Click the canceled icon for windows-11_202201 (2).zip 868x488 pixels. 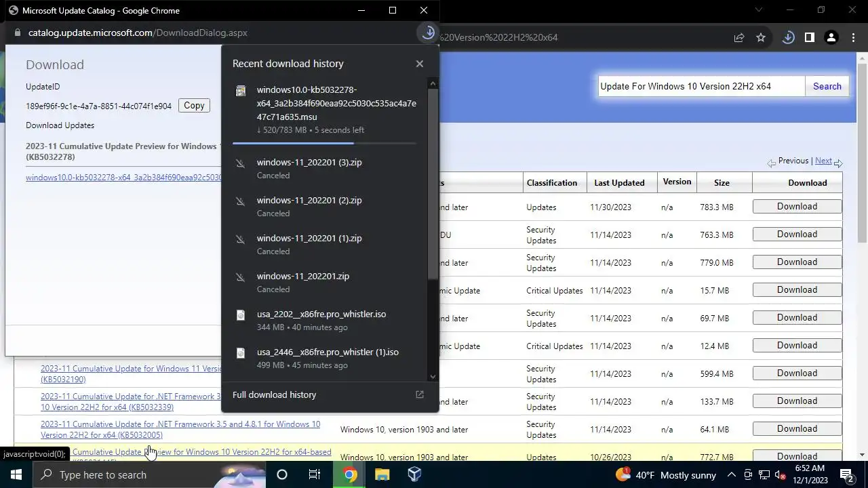coord(240,201)
